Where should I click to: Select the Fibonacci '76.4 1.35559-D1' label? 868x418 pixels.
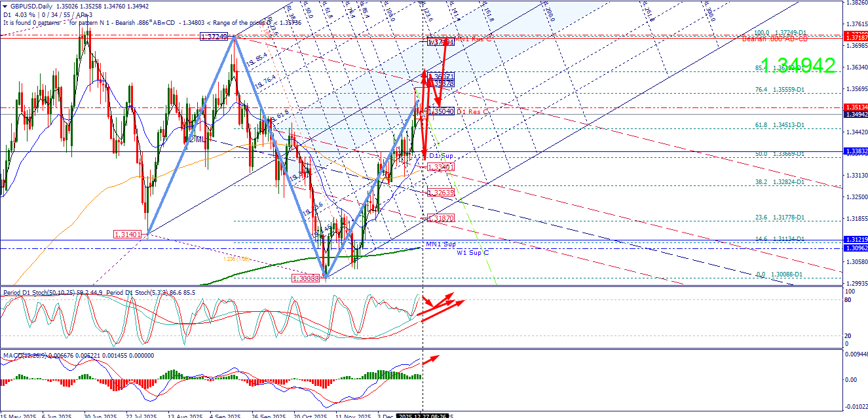tap(779, 89)
